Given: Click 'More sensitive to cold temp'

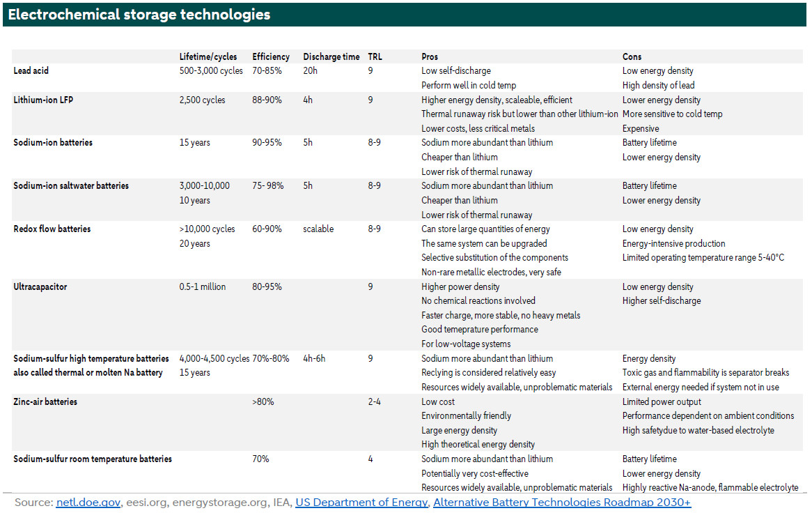Looking at the screenshot, I should pos(672,114).
